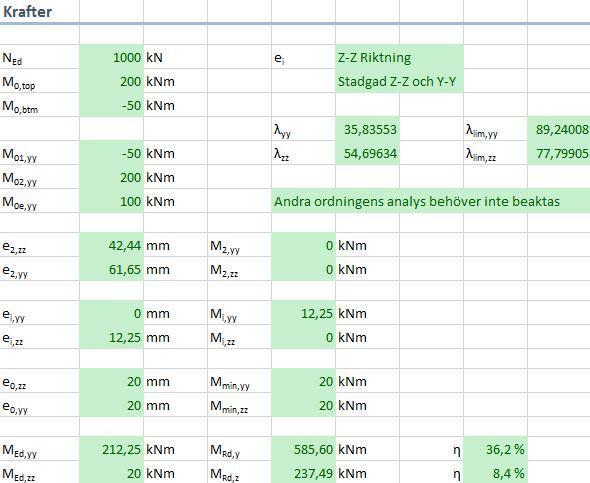This screenshot has height=483, width=590.
Task: Select the NEd value cell 1000
Action: point(111,57)
